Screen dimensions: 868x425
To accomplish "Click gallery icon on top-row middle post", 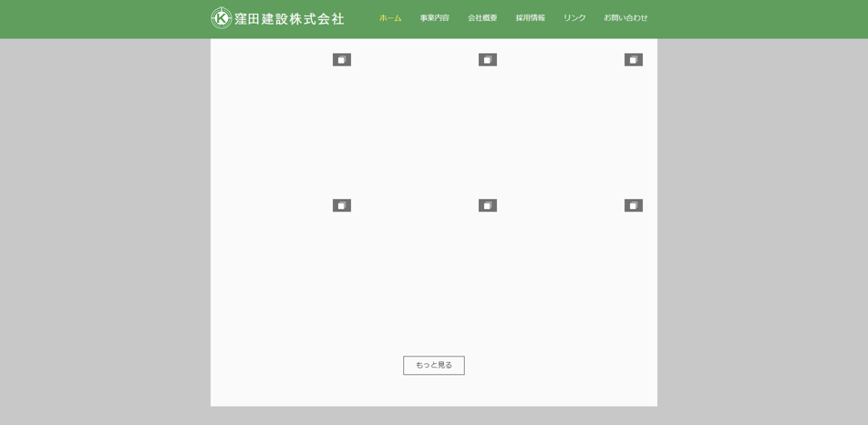I will [488, 60].
